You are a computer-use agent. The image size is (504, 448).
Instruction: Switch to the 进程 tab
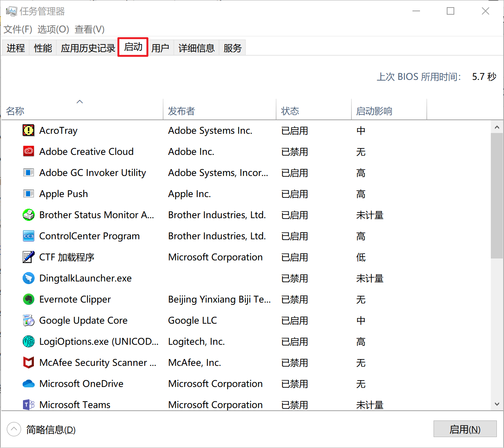(16, 48)
